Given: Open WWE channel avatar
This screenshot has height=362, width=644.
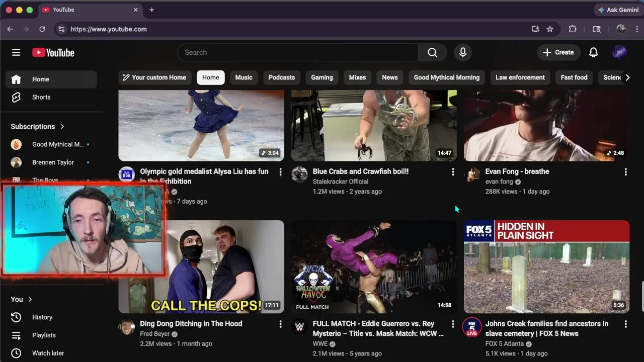Looking at the screenshot, I should tap(299, 327).
